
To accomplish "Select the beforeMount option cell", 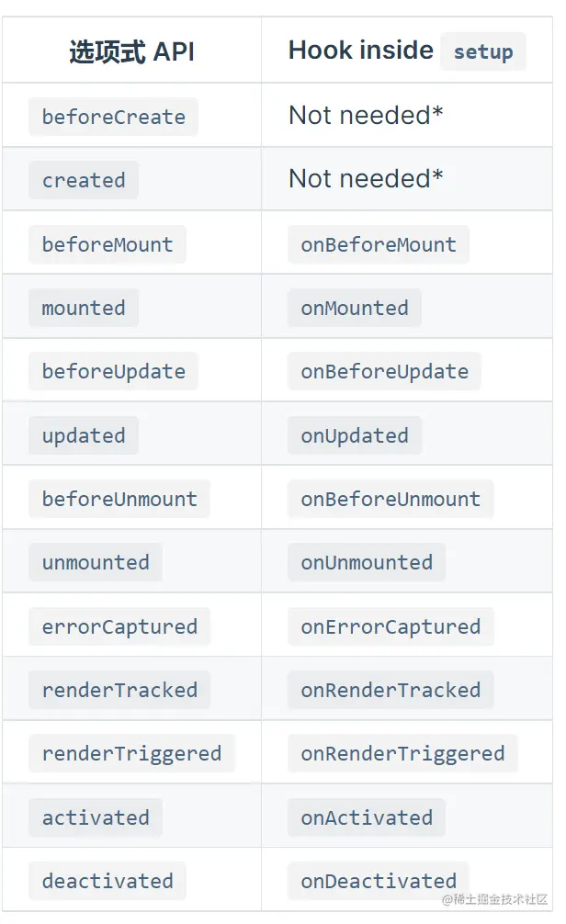I will 108,245.
